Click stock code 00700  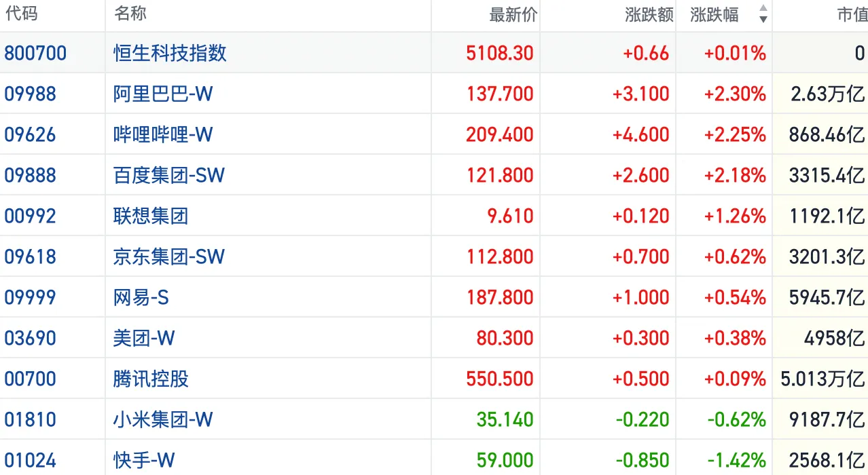30,379
